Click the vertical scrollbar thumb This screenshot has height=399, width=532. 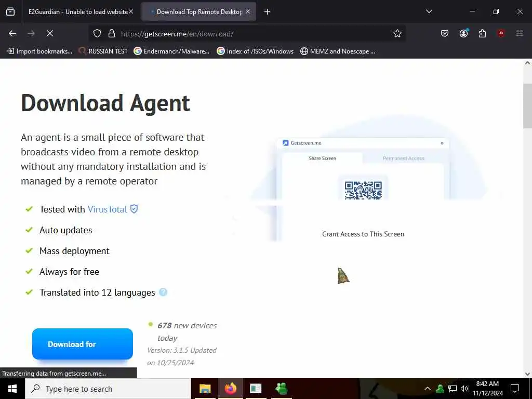coord(527,106)
